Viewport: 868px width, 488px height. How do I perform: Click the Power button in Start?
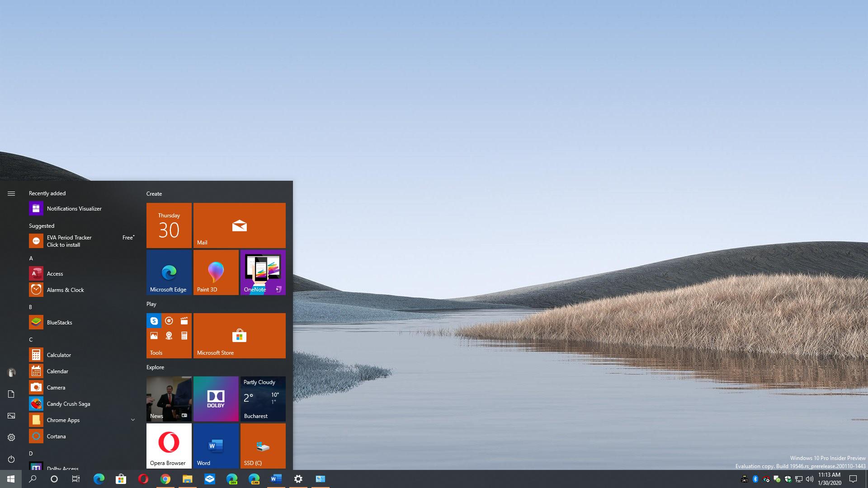point(11,459)
